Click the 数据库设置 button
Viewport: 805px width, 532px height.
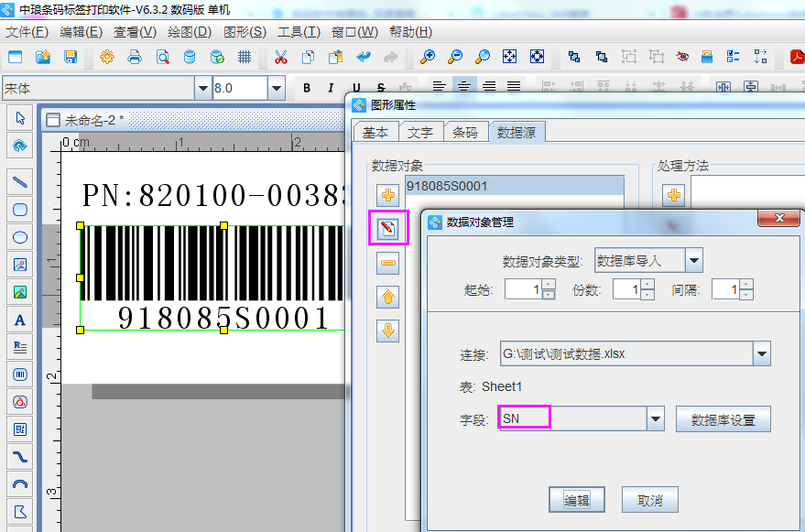point(724,418)
